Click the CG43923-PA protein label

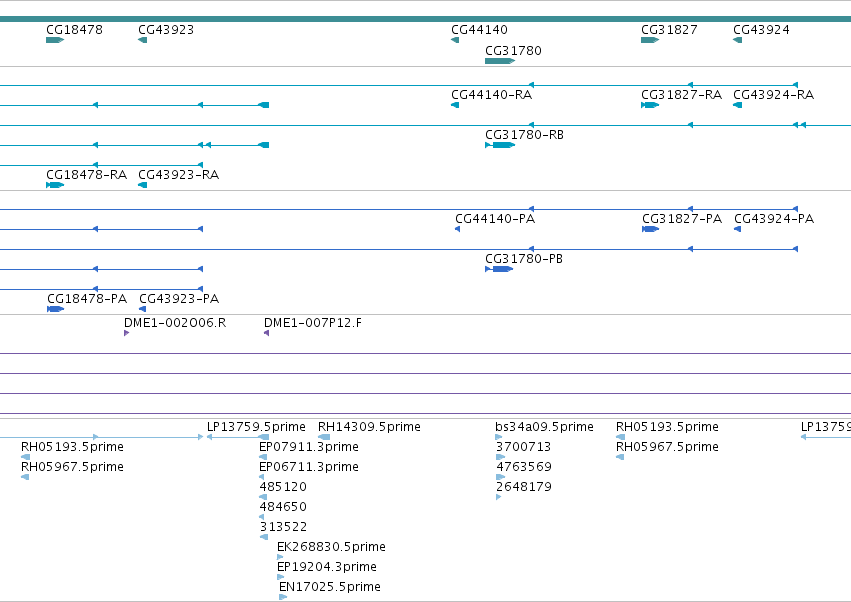point(179,299)
